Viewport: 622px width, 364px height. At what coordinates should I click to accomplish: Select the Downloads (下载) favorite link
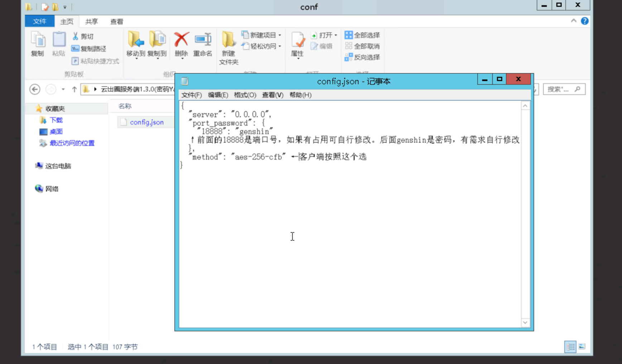(56, 120)
